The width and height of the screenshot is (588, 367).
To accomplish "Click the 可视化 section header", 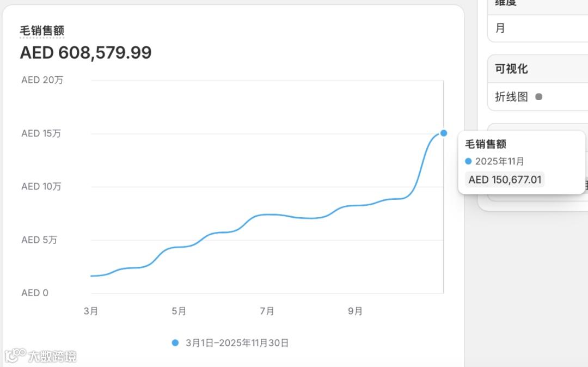I will (511, 69).
